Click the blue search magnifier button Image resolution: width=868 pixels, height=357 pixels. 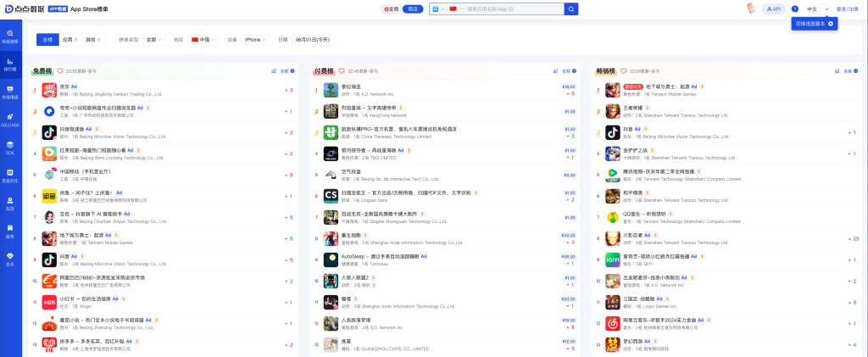[570, 8]
